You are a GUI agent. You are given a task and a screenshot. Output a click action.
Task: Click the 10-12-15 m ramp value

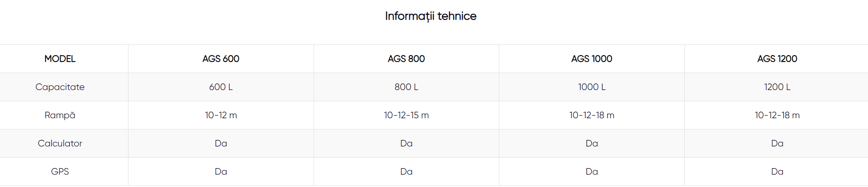tap(406, 115)
